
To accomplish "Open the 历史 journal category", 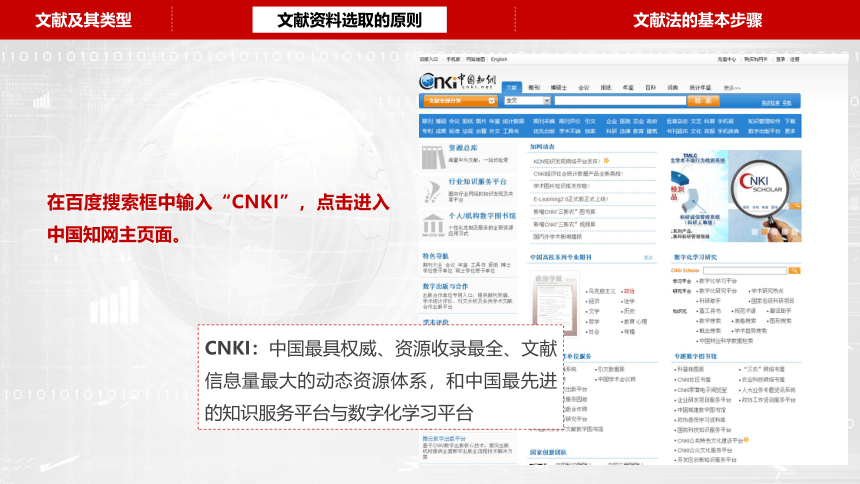I will [x=629, y=311].
